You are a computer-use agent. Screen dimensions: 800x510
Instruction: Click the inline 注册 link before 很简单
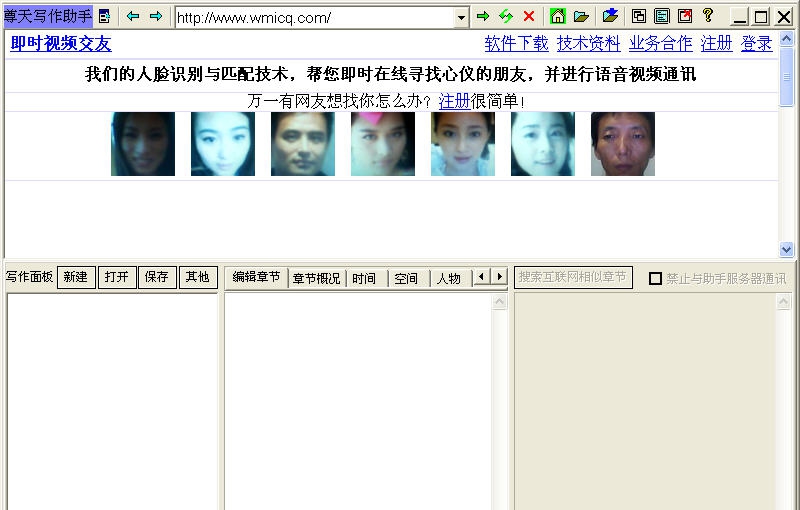click(454, 101)
